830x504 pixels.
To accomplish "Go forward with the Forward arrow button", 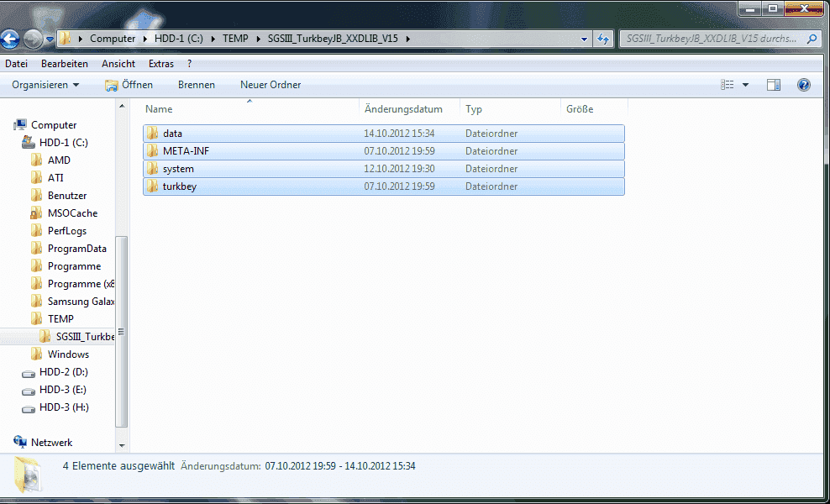I will 33,39.
